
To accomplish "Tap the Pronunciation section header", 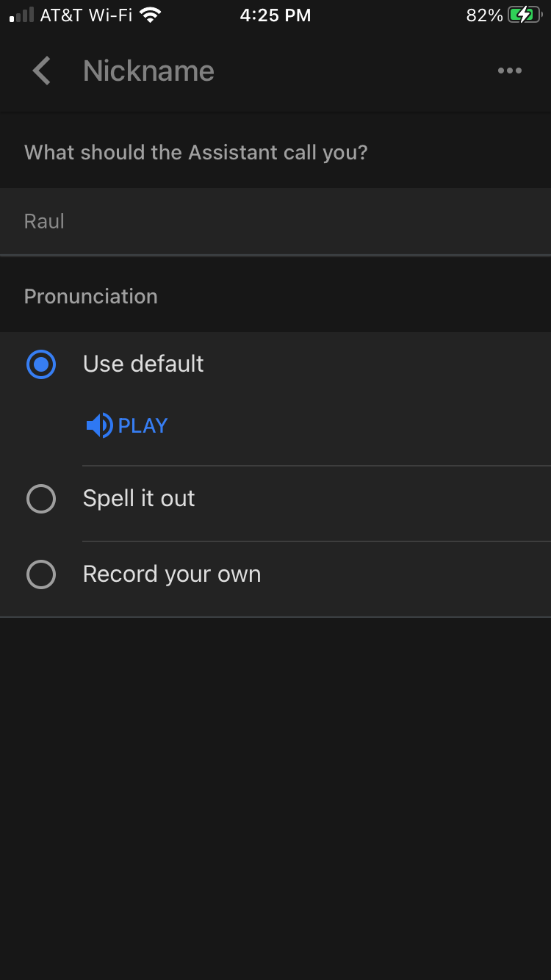I will click(90, 296).
